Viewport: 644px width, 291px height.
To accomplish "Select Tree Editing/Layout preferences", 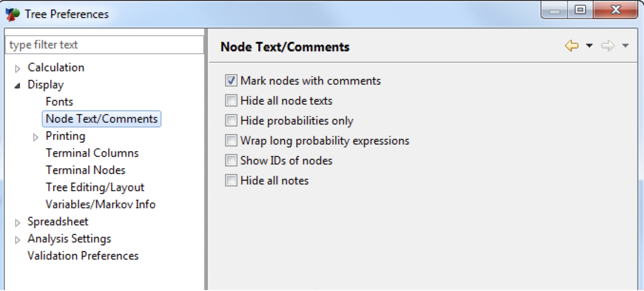I will (x=95, y=187).
